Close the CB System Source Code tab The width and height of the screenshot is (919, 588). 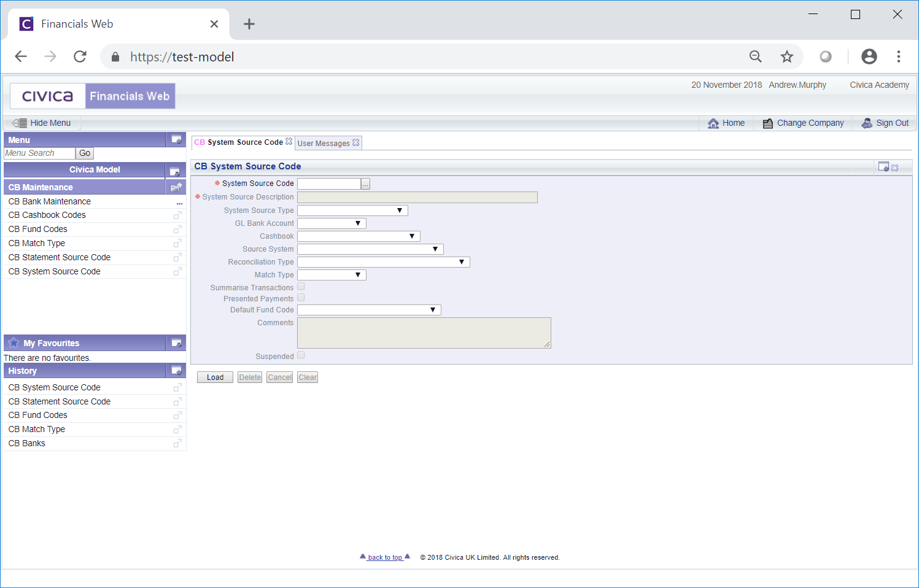(x=289, y=141)
